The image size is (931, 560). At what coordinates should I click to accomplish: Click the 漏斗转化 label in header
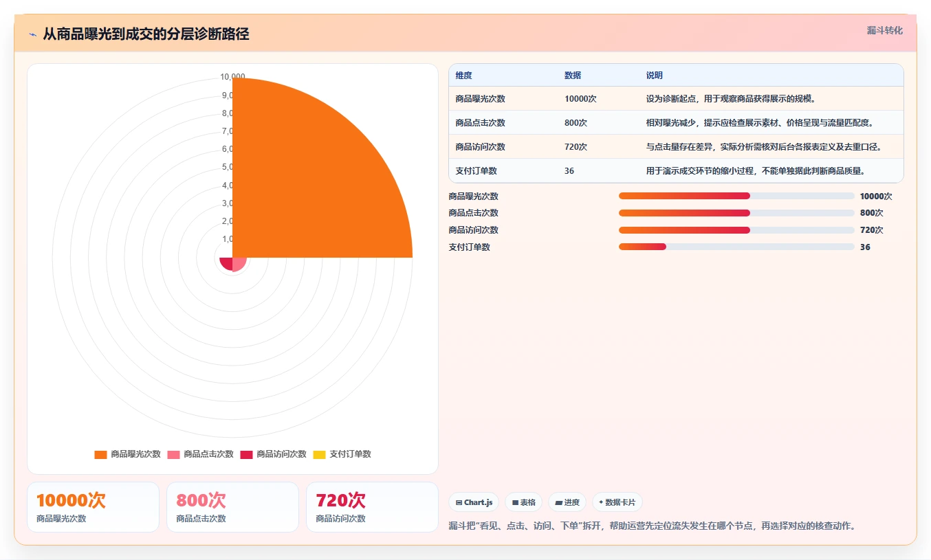[884, 31]
